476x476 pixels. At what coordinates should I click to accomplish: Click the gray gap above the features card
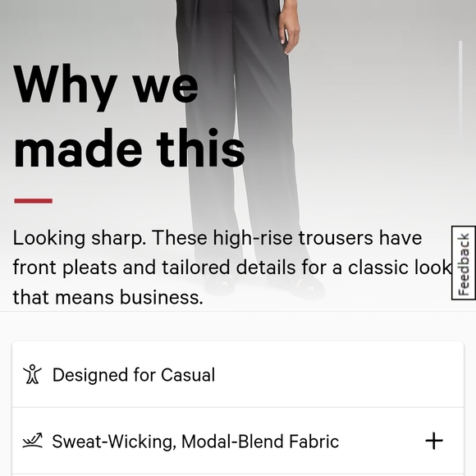coord(238,327)
